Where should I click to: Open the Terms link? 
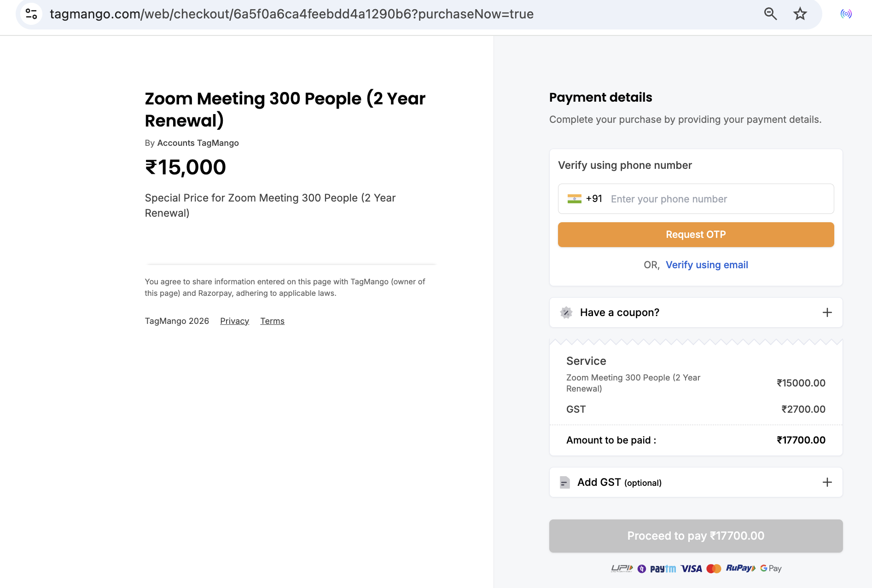click(272, 321)
